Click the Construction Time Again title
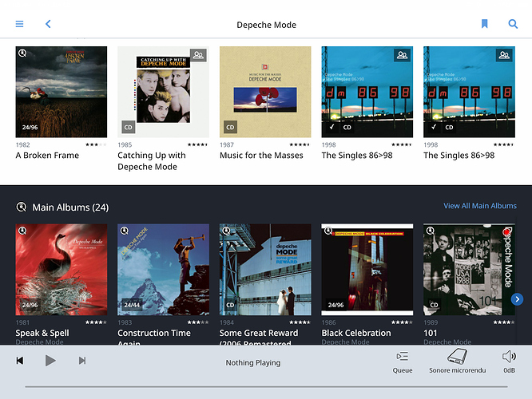This screenshot has height=399, width=532. coord(154,338)
